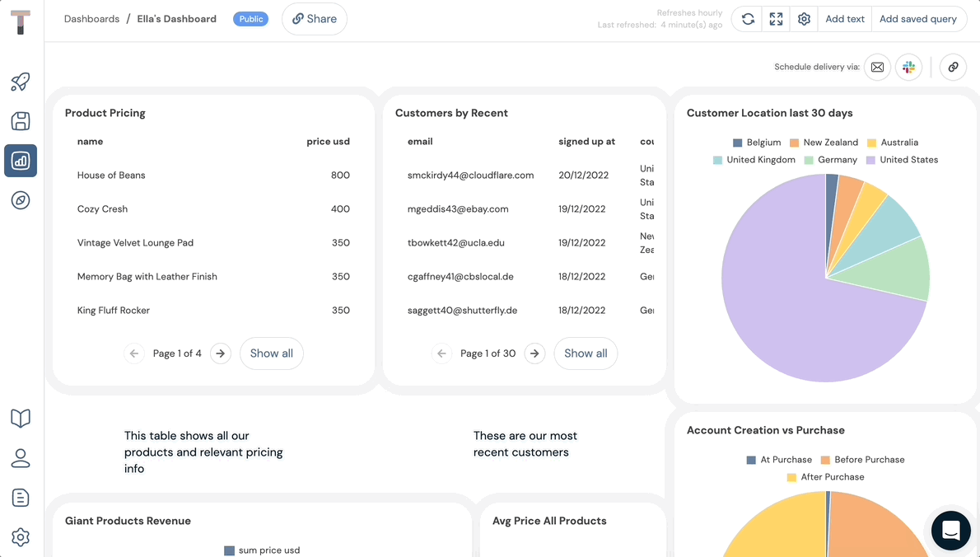Image resolution: width=980 pixels, height=557 pixels.
Task: Open the rocket launch icon in sidebar
Action: pos(21,82)
